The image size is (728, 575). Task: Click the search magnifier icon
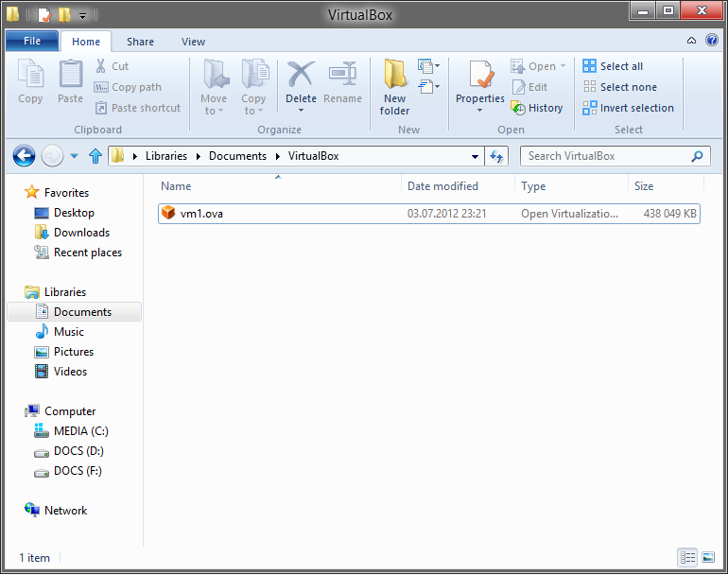[x=697, y=156]
